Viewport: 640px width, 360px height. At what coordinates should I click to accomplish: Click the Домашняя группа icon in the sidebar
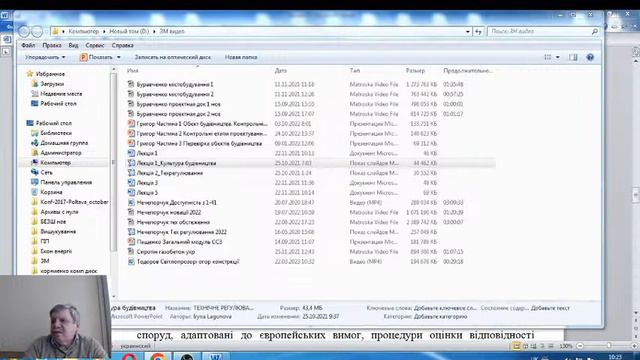pos(35,143)
